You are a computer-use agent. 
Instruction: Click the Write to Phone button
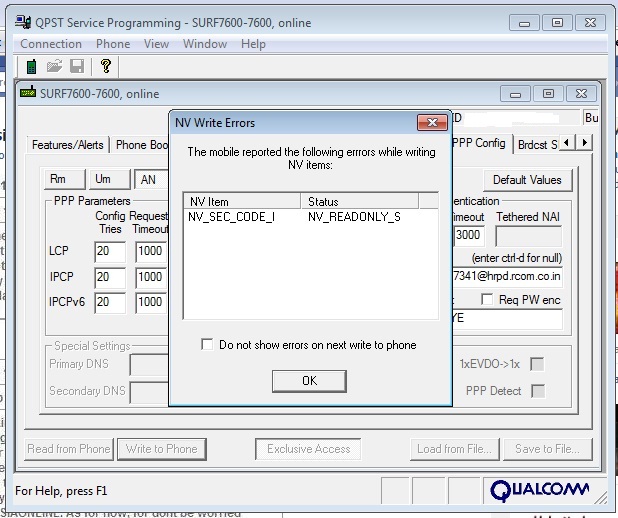[x=162, y=449]
